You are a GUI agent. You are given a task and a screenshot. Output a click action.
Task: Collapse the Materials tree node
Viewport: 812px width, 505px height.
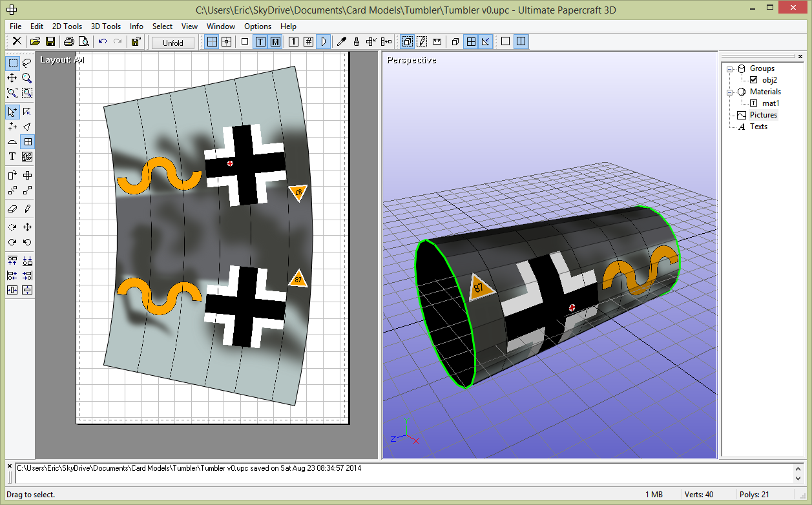coord(730,92)
